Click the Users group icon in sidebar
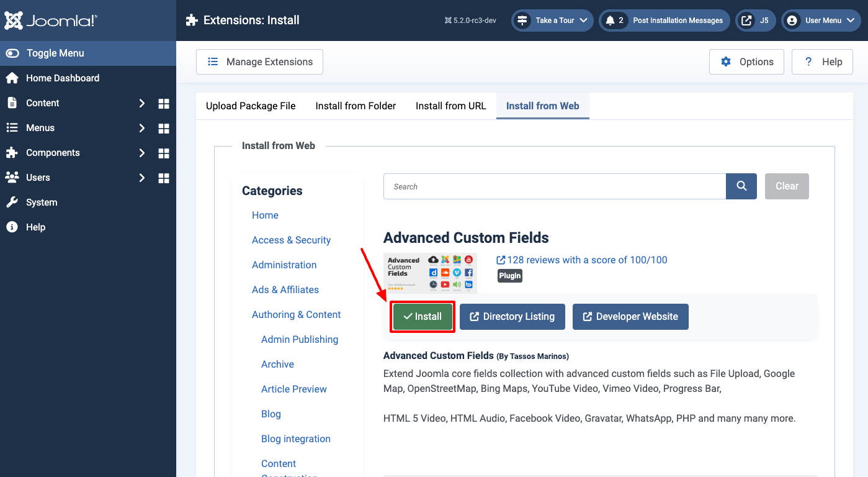Screen dimensions: 868x477 pyautogui.click(x=12, y=178)
